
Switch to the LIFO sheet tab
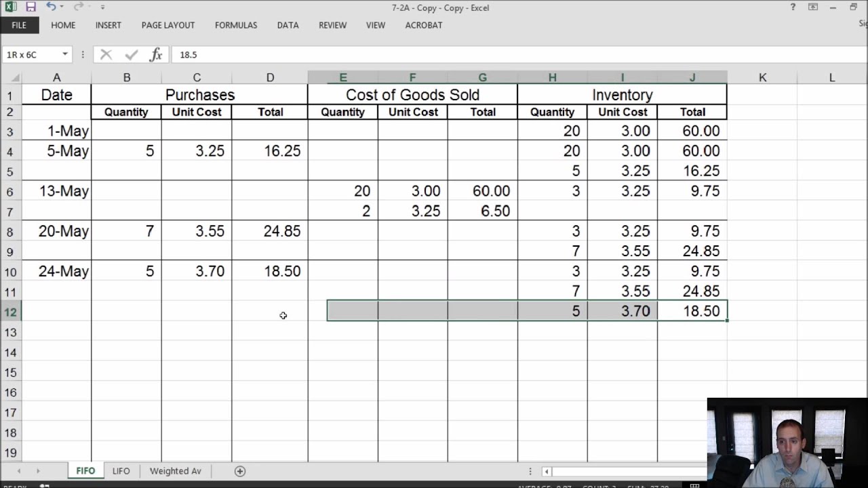click(x=121, y=470)
